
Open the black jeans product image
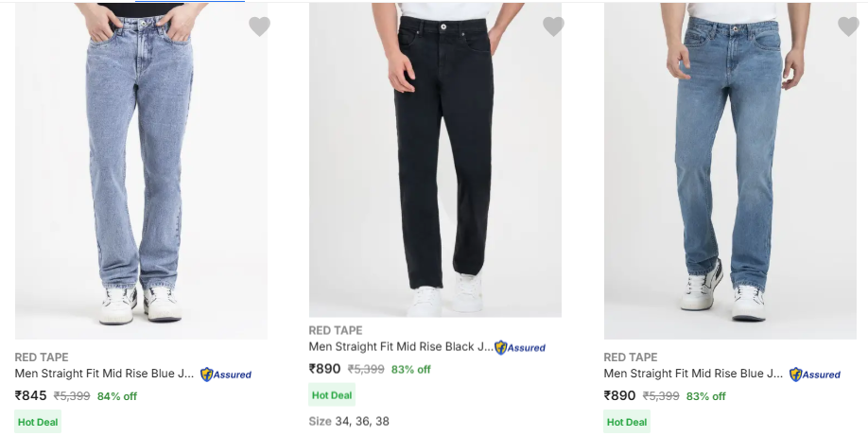[435, 161]
